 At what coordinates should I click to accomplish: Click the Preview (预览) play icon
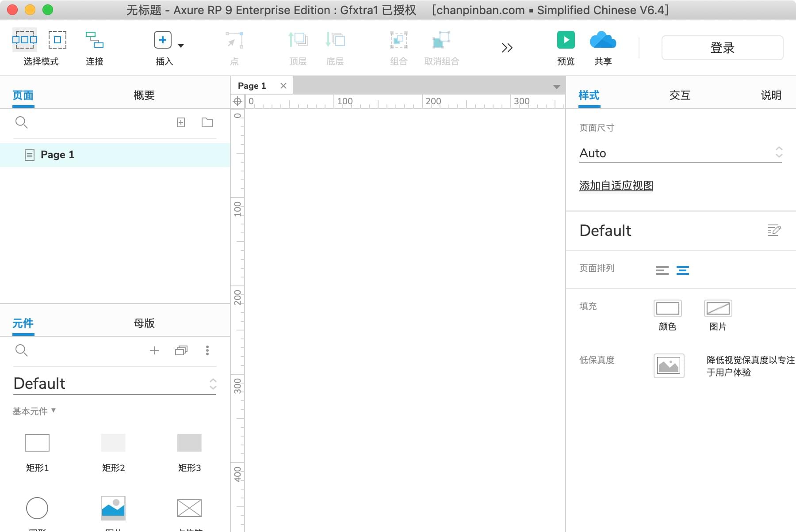click(566, 40)
